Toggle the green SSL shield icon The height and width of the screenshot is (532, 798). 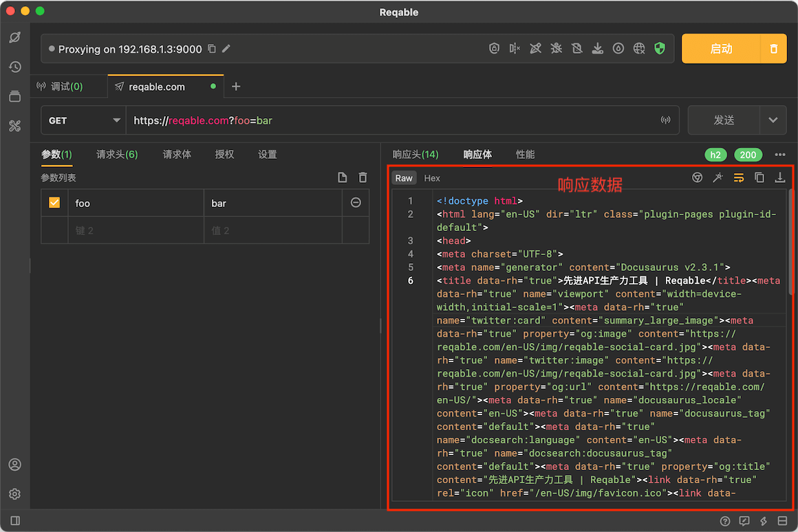click(660, 48)
